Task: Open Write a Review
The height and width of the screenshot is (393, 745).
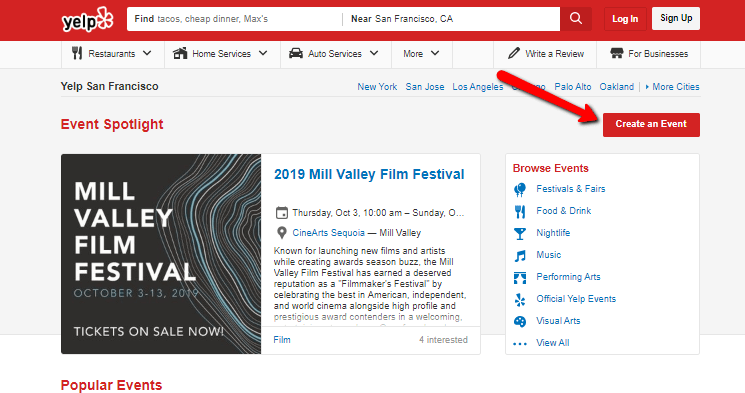Action: 545,54
